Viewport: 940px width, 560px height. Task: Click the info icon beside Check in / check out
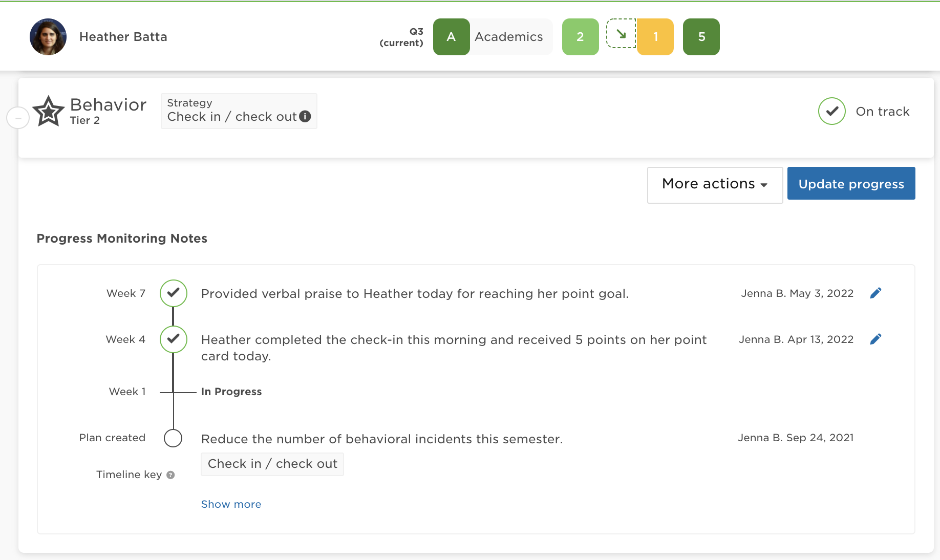pos(306,117)
